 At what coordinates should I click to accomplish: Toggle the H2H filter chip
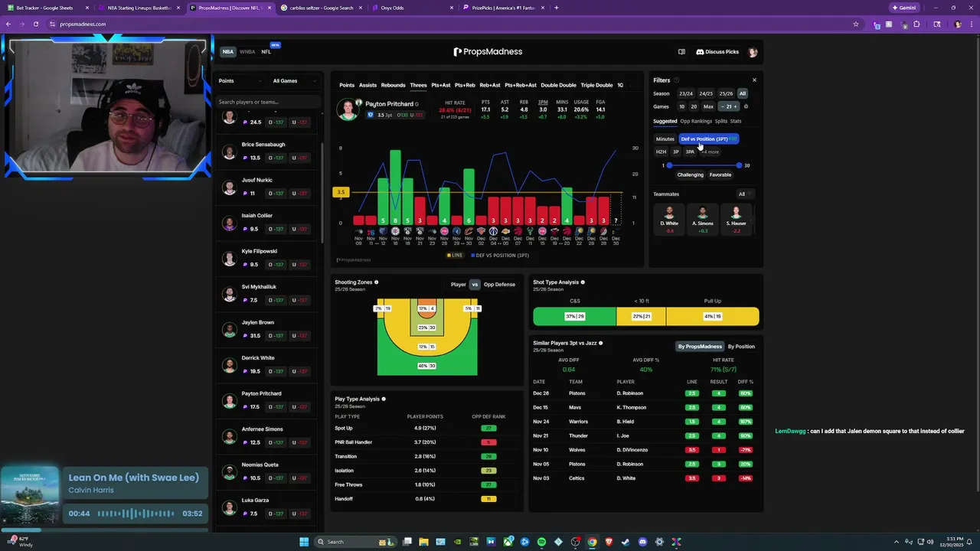661,152
